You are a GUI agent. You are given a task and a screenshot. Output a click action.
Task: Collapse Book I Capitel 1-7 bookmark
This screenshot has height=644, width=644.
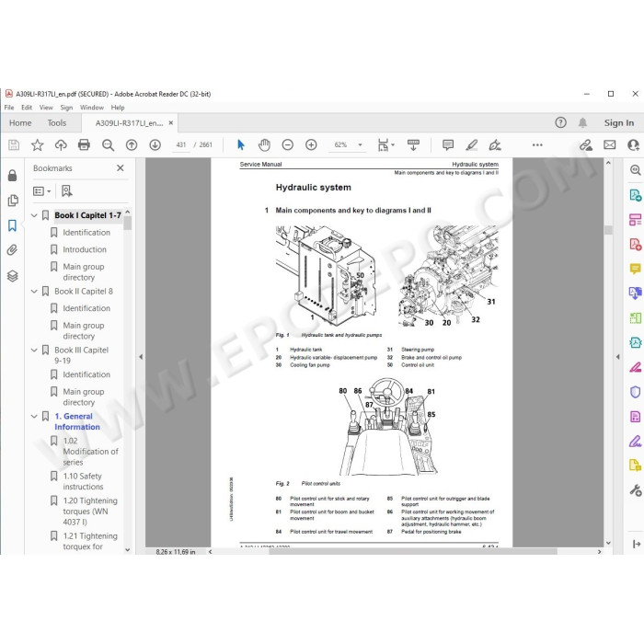[x=35, y=215]
